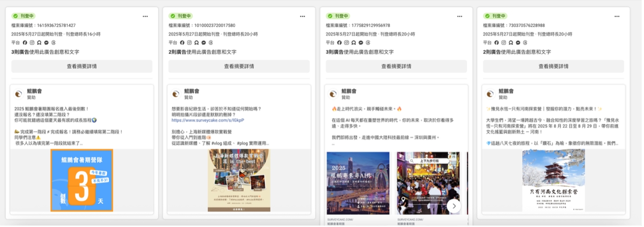Click 2則廣告 text on ad 730370576228988
The image size is (644, 227).
pyautogui.click(x=492, y=52)
